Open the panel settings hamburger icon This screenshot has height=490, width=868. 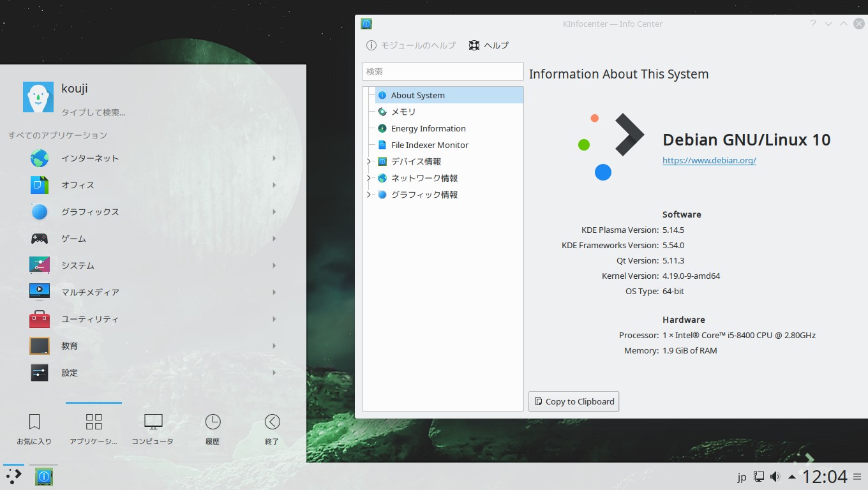(x=857, y=477)
